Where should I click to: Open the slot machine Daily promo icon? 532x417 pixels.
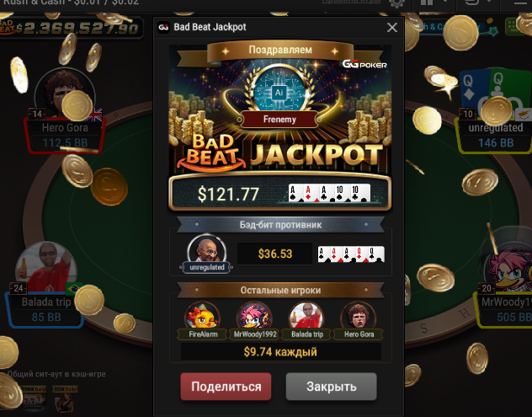tap(33, 398)
